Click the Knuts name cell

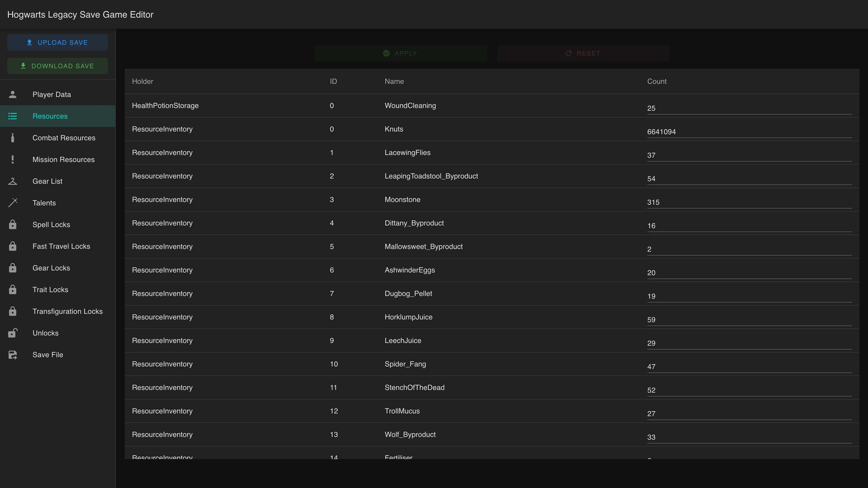(394, 129)
